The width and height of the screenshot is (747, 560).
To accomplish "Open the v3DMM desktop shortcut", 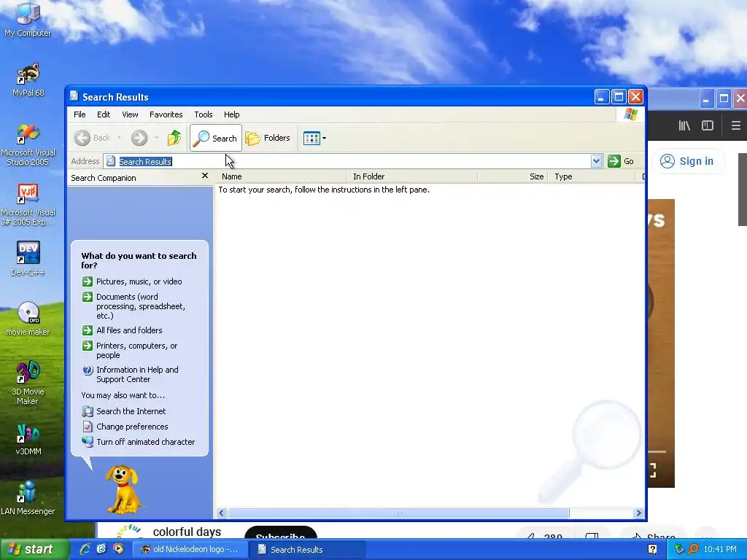I will 28,438.
